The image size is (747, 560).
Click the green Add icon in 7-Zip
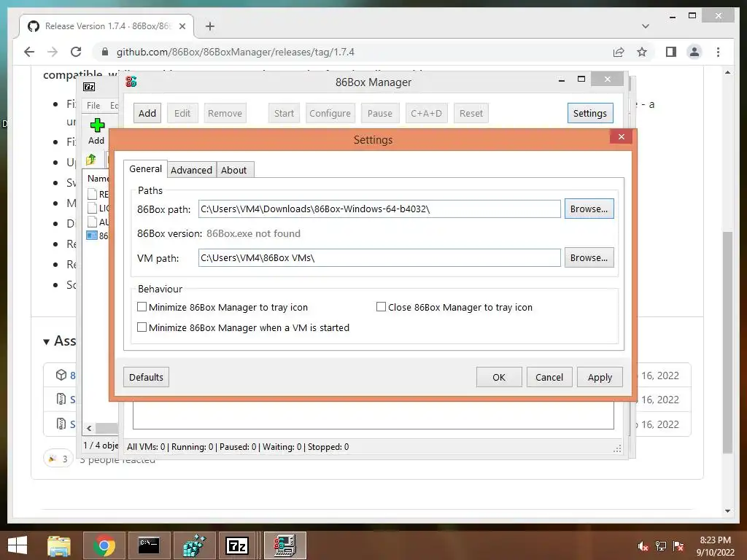point(97,125)
